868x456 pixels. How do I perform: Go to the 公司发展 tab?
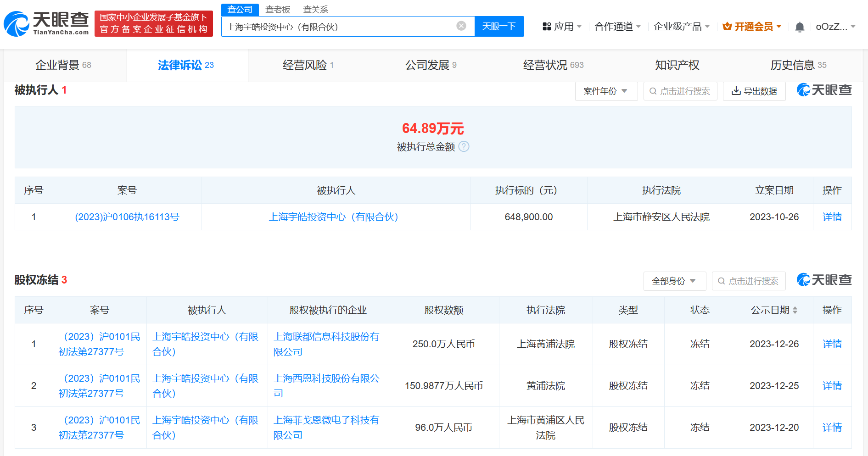click(431, 65)
